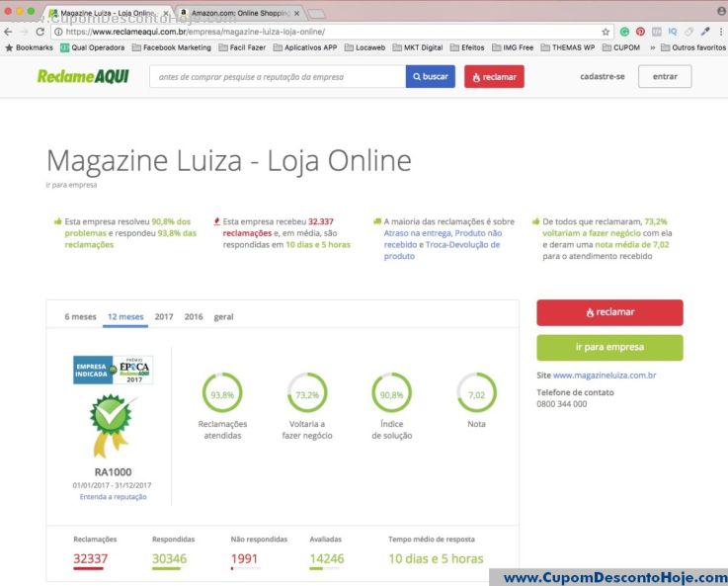Open a new browser tab
Image resolution: width=728 pixels, height=586 pixels.
[317, 14]
